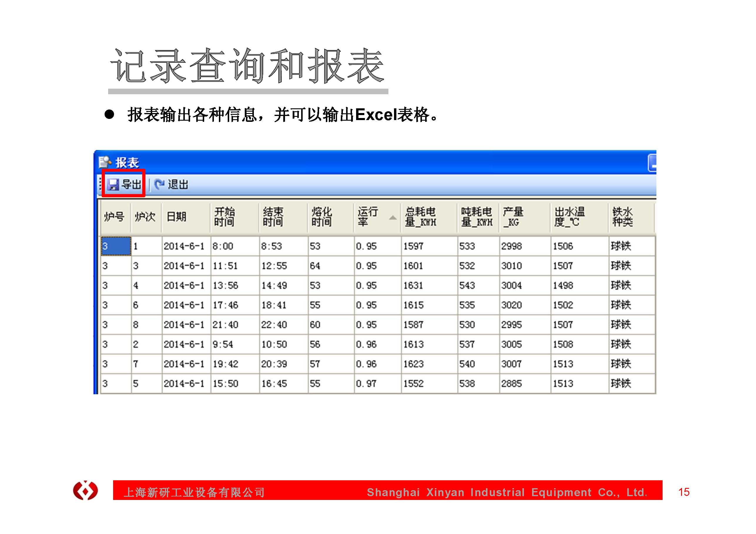Click the 退出 button label
756x534 pixels.
click(178, 184)
